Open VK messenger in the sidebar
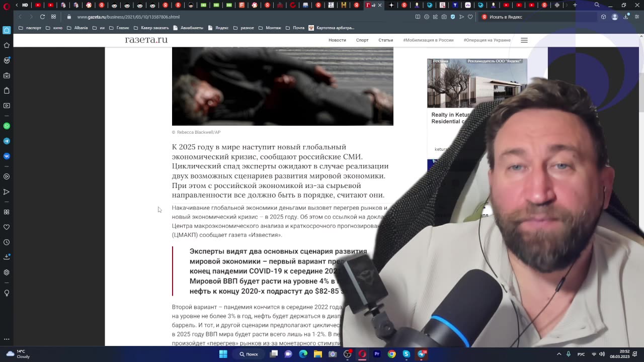The height and width of the screenshot is (362, 644). pos(7,156)
